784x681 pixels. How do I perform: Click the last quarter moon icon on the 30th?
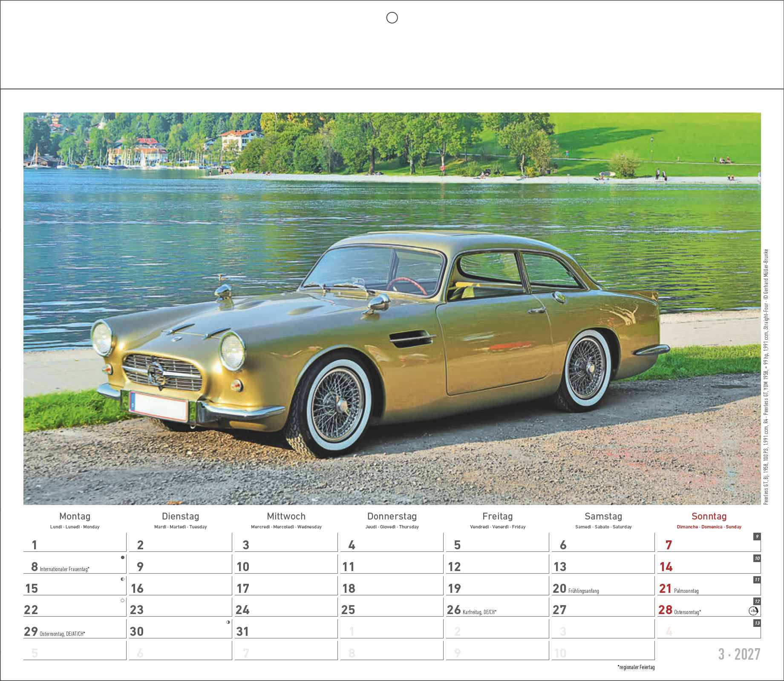click(228, 622)
